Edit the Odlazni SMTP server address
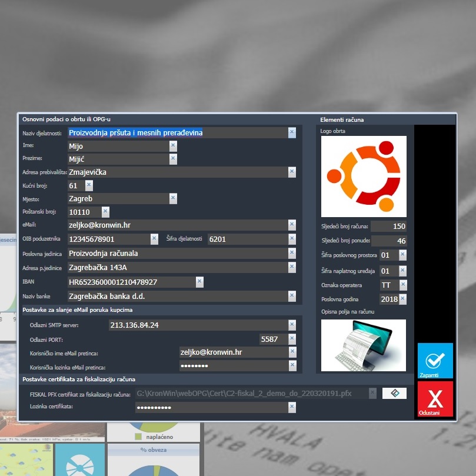476x476 pixels. click(198, 325)
